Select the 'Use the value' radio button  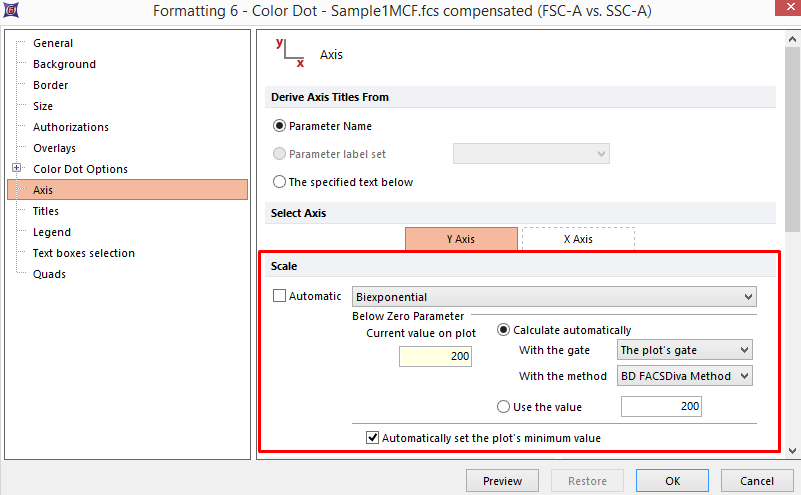[x=504, y=407]
